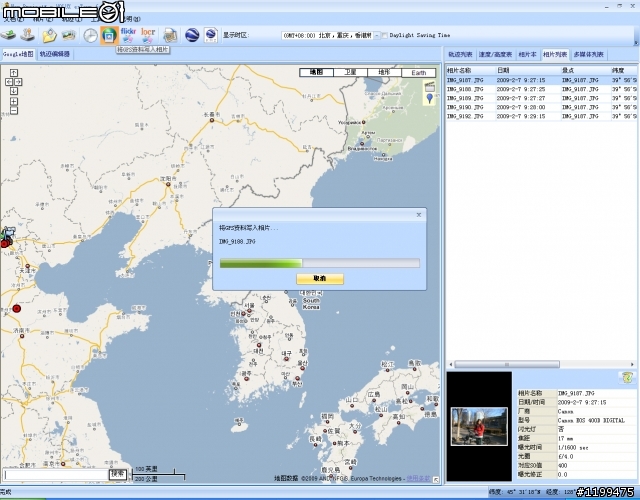This screenshot has height=500, width=640.
Task: Switch to the Google地图 tab
Action: (18, 54)
